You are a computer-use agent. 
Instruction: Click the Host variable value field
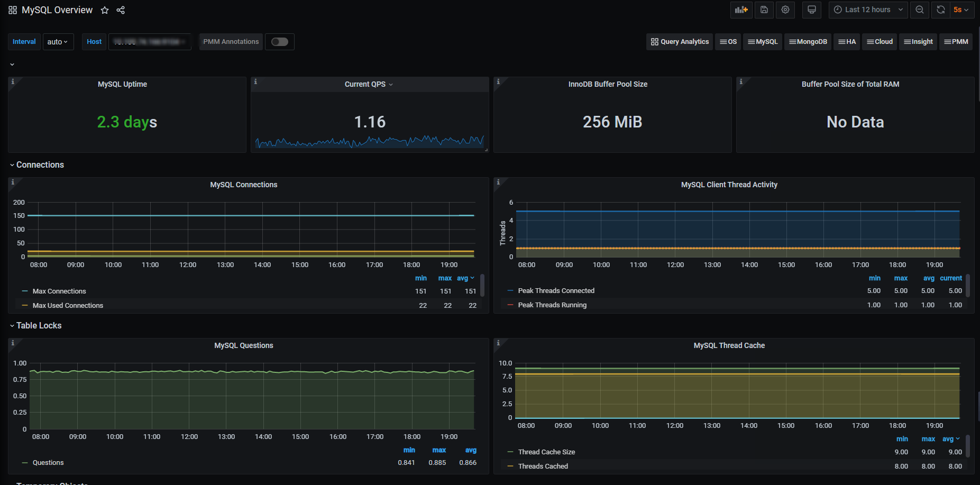pos(149,42)
